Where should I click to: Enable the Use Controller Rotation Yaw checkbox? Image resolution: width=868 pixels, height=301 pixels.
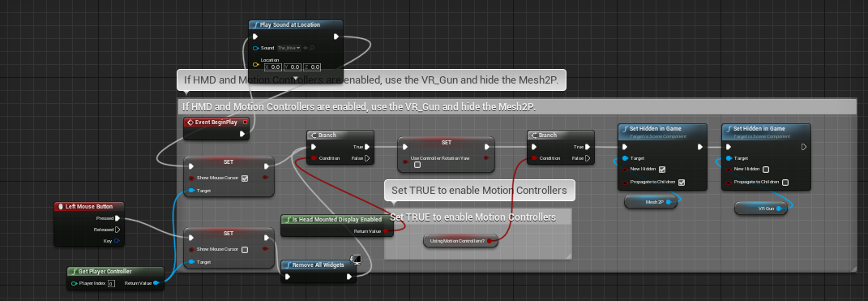pyautogui.click(x=417, y=165)
